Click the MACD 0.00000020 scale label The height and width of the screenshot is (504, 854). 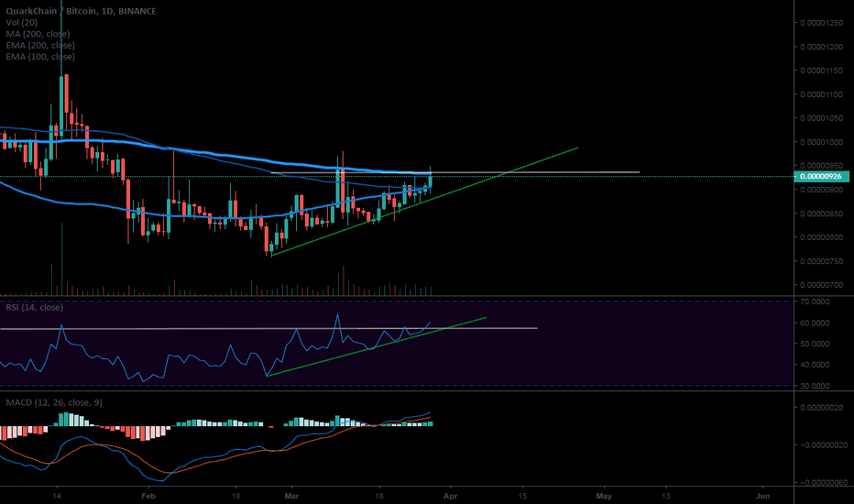pyautogui.click(x=821, y=408)
